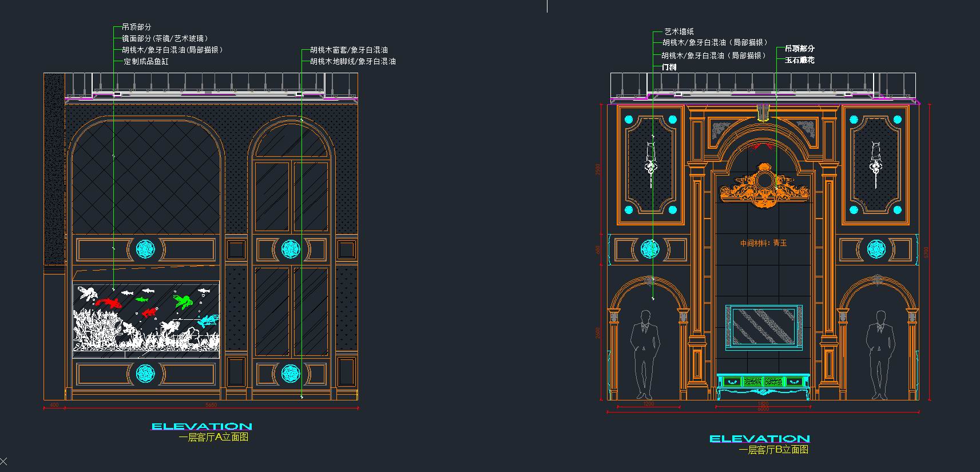Image resolution: width=980 pixels, height=472 pixels.
Task: Click the 中间材料: 青玉 material note
Action: [764, 243]
